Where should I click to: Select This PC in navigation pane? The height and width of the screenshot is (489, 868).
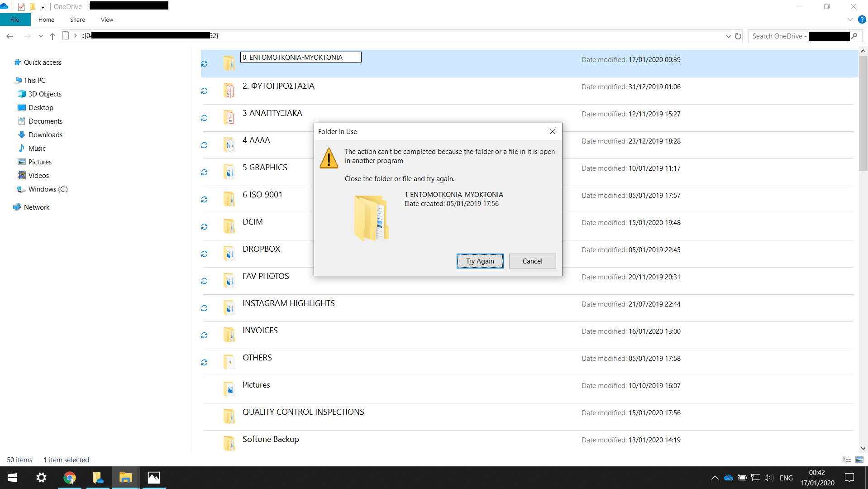(x=34, y=81)
